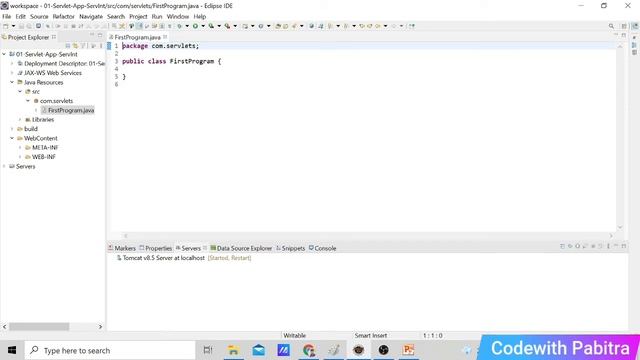This screenshot has width=640, height=360.
Task: Select FirstProgram.java in Project Explorer
Action: click(x=68, y=110)
